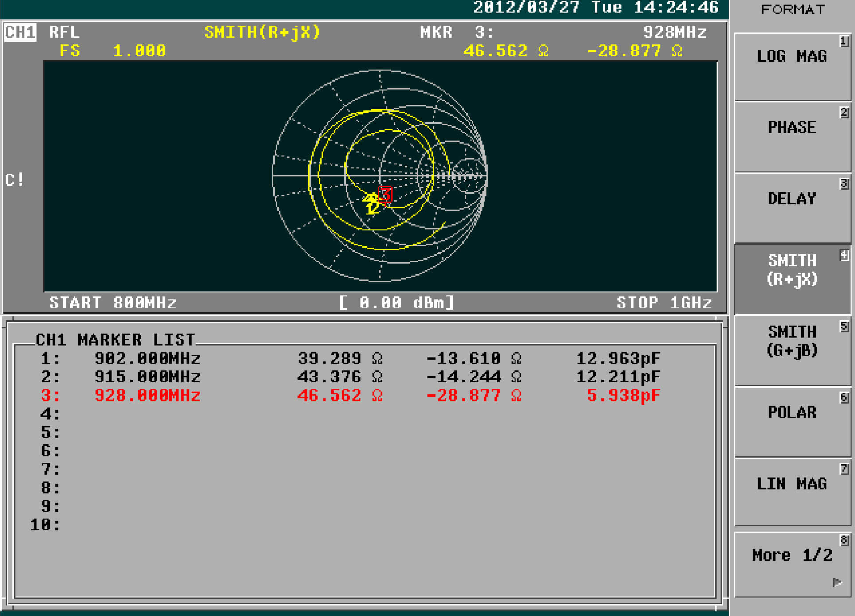Click the date and time display
The height and width of the screenshot is (616, 855).
coord(596,8)
